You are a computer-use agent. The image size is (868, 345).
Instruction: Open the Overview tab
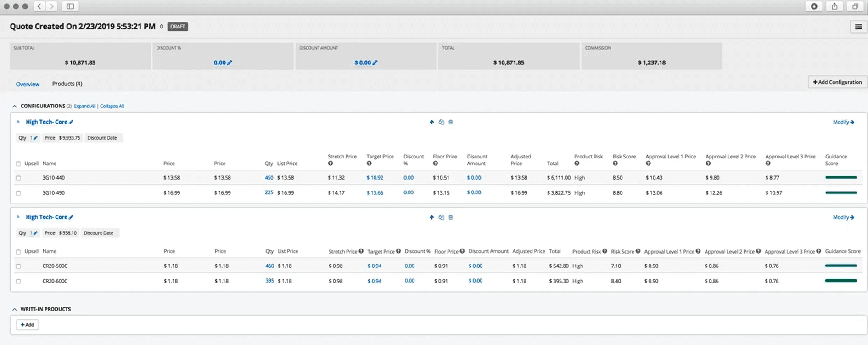[x=28, y=85]
